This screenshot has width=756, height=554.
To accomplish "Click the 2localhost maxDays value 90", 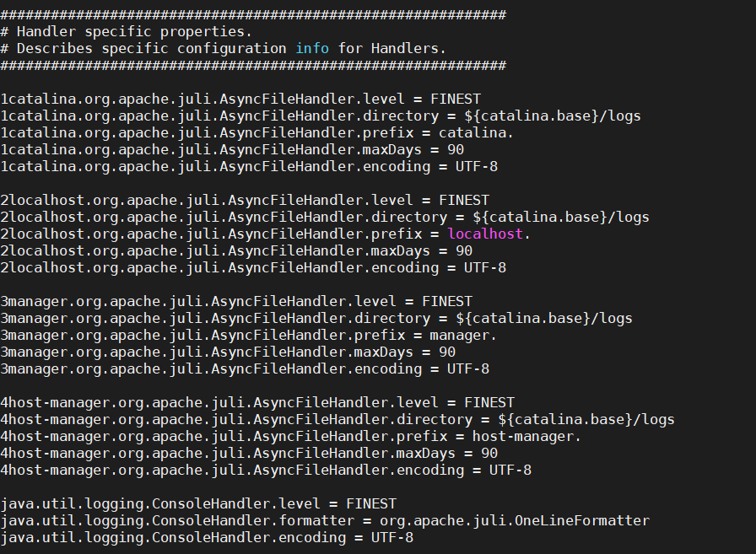I will pos(464,251).
